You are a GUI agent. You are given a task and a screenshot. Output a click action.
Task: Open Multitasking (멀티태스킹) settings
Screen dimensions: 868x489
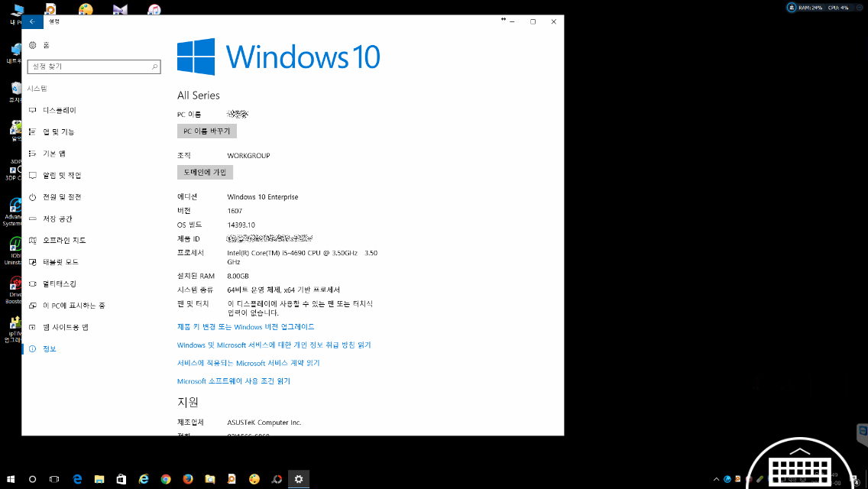pos(60,284)
